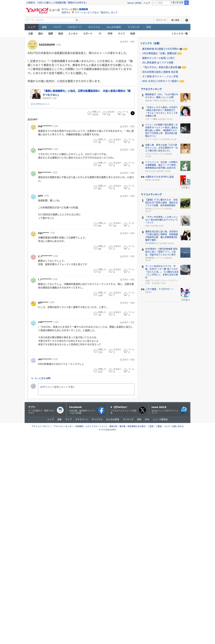Click 共感した icon on jag******** reply
The height and width of the screenshot is (644, 215).
tap(95, 141)
